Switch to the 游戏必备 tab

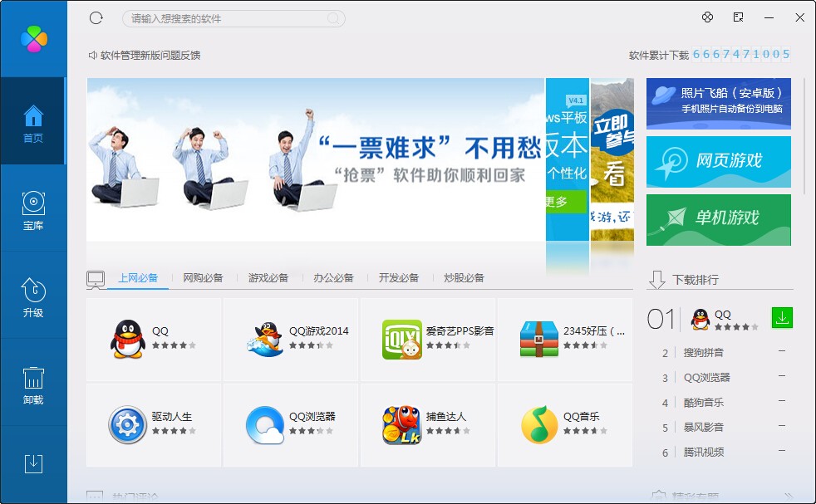click(x=268, y=278)
